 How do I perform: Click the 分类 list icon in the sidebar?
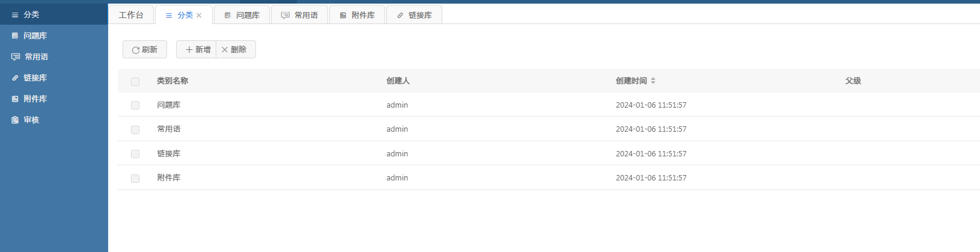15,15
